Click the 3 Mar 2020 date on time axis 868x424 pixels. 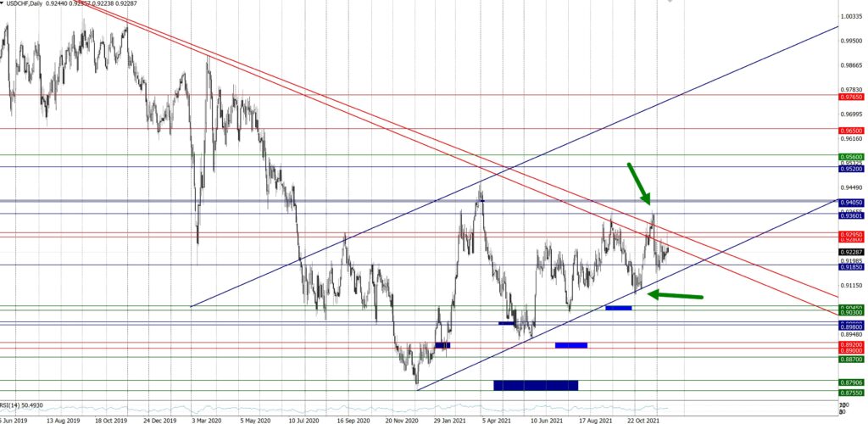[x=208, y=419]
